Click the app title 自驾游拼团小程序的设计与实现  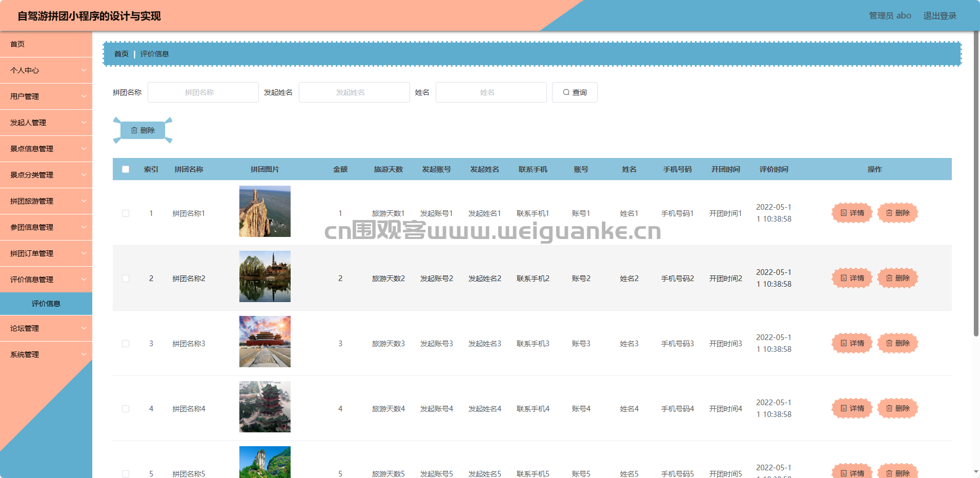tap(89, 16)
